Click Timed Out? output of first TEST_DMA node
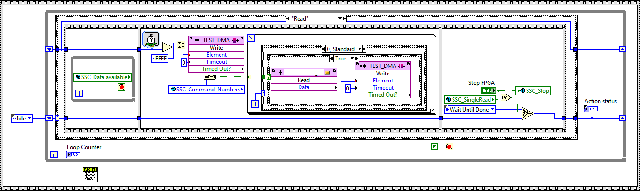Viewport: 644px width, 194px height. coord(216,69)
